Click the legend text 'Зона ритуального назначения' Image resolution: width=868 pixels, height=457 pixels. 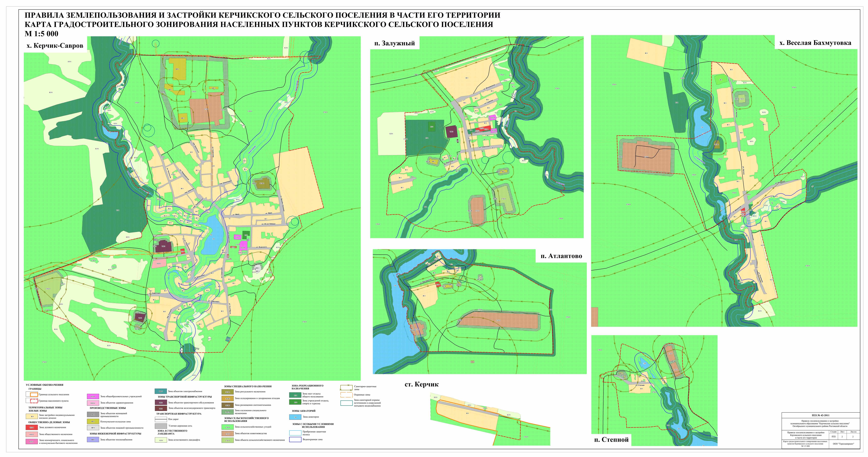(x=250, y=392)
